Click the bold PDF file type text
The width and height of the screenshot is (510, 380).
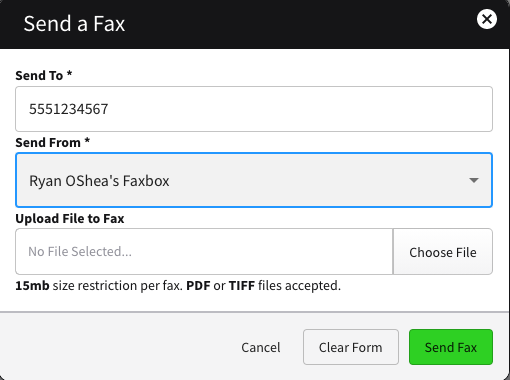pyautogui.click(x=198, y=286)
